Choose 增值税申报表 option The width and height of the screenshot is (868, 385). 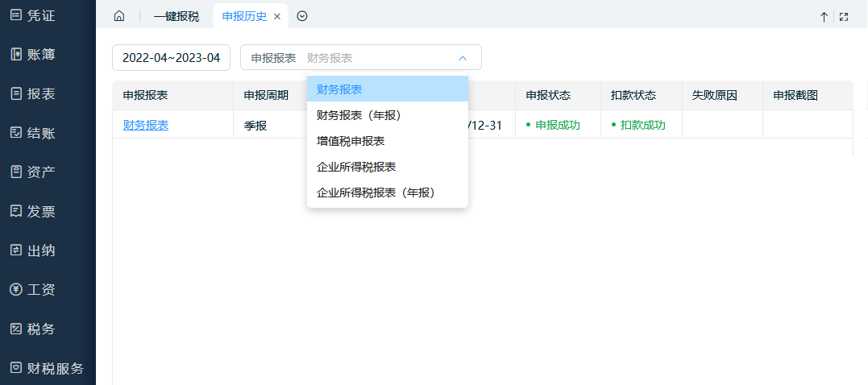388,141
